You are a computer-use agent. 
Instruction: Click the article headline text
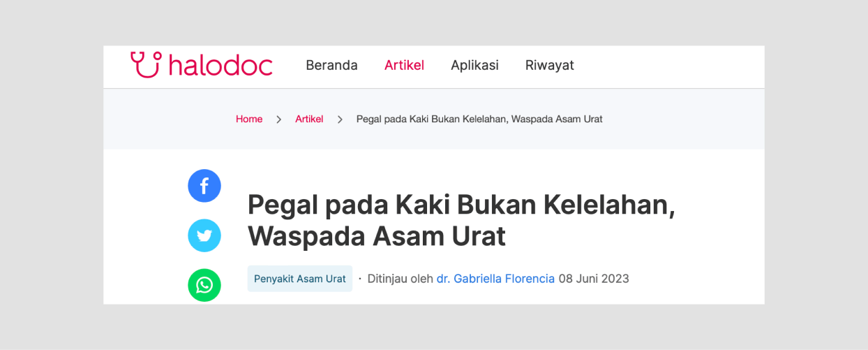(461, 221)
